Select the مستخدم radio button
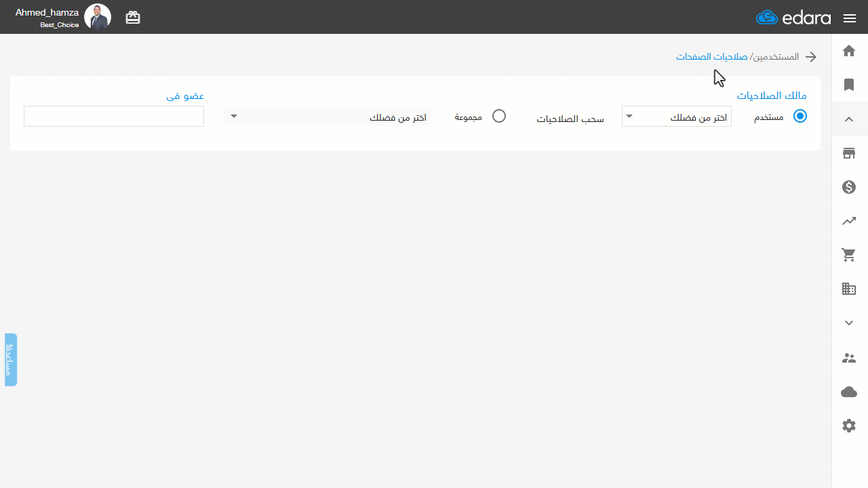 point(800,116)
